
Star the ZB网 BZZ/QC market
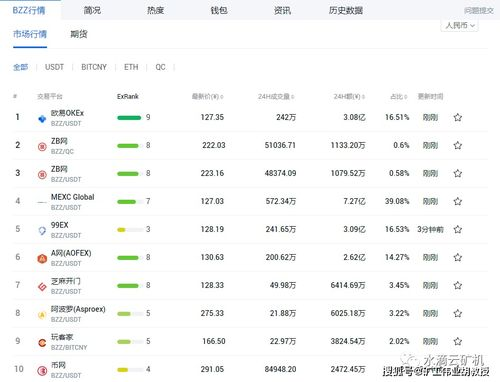click(x=458, y=145)
